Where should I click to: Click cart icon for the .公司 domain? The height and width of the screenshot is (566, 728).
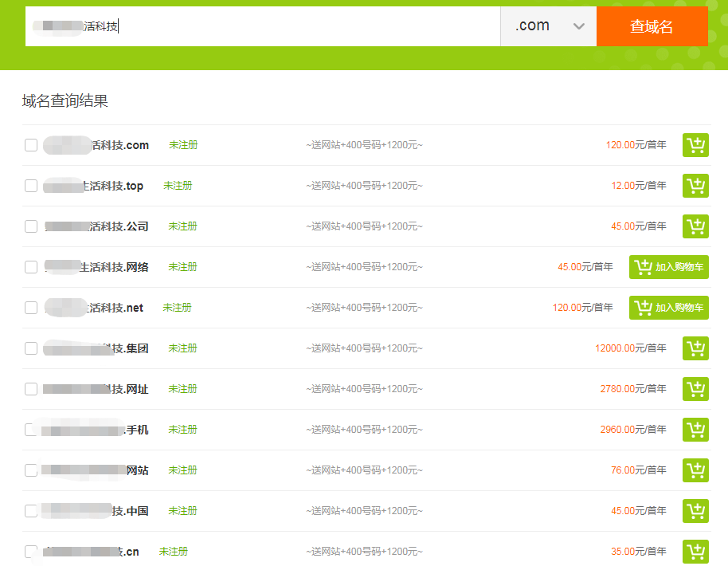(x=695, y=226)
